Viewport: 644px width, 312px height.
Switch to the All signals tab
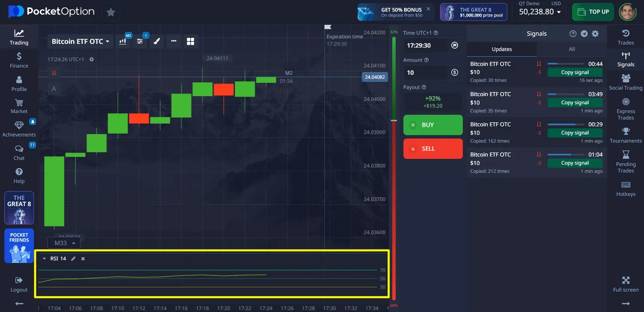click(x=572, y=49)
